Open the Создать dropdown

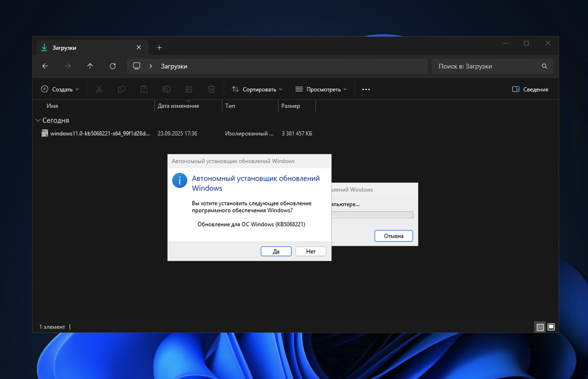60,89
